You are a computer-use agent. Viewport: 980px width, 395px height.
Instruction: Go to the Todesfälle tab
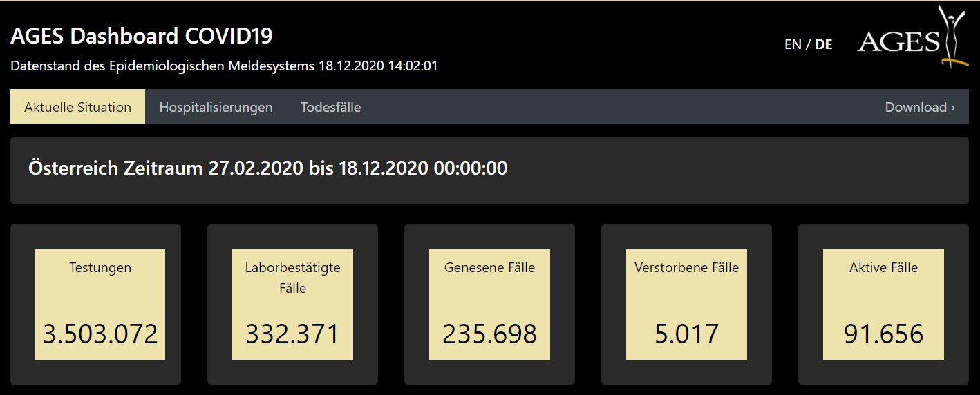pyautogui.click(x=330, y=107)
